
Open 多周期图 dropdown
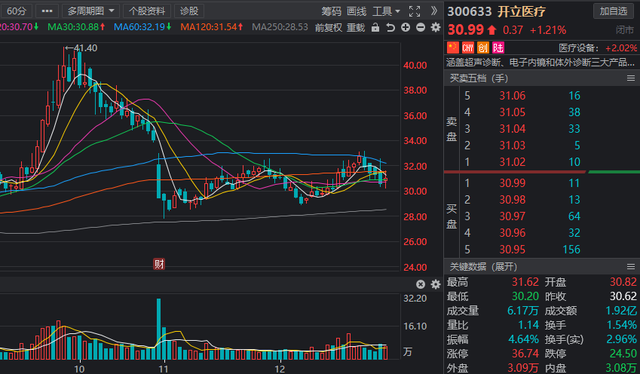[91, 11]
